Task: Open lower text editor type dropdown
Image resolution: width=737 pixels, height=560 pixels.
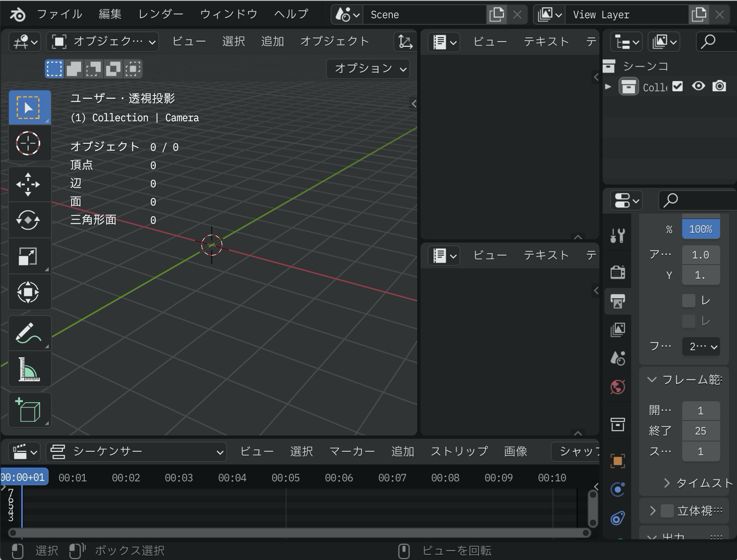Action: click(444, 256)
